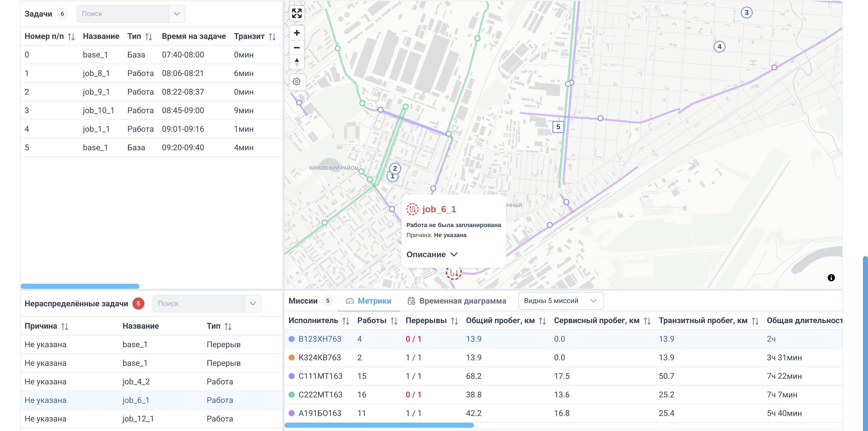Screen dimensions: 868x431
Task: Open unassigned tasks search dropdown arrow
Action: [x=253, y=304]
